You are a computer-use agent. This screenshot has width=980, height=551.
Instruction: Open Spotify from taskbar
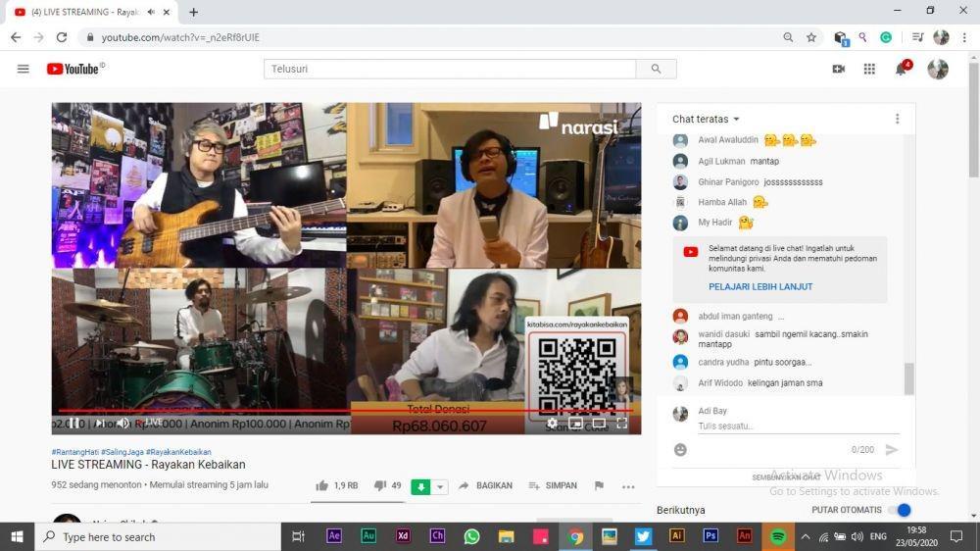pyautogui.click(x=777, y=536)
